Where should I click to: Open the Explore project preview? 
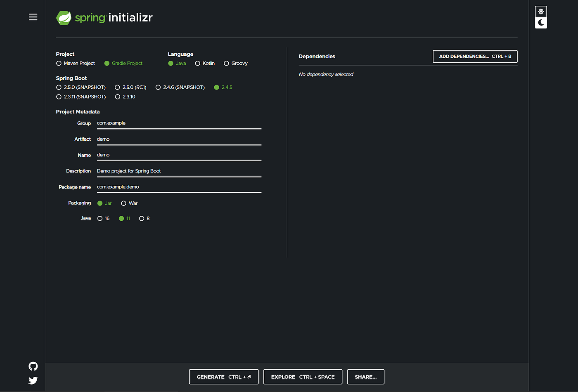coord(303,376)
